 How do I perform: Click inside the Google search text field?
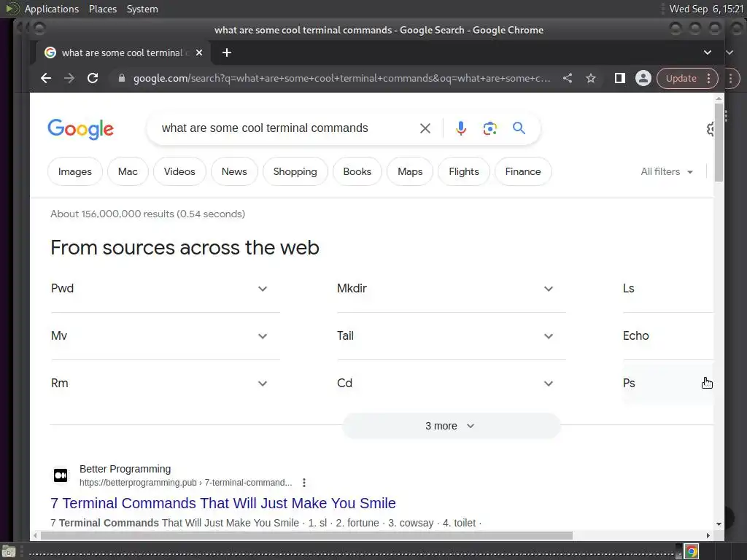click(285, 128)
